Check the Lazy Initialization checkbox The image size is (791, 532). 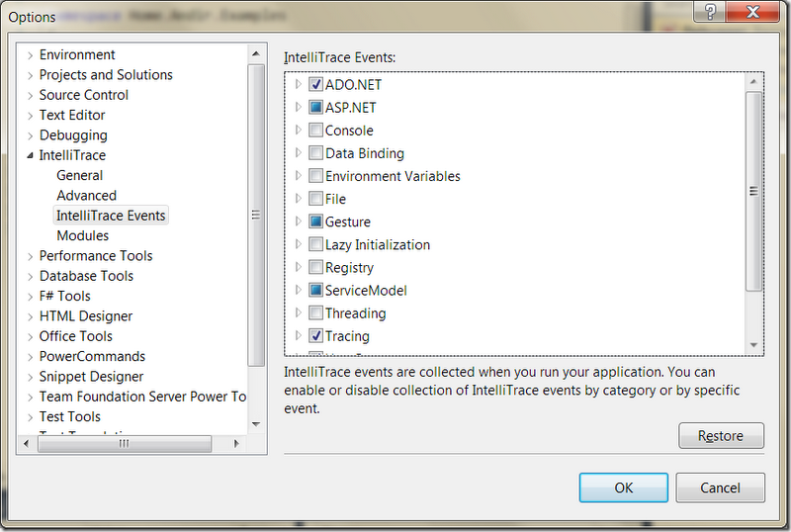[315, 244]
